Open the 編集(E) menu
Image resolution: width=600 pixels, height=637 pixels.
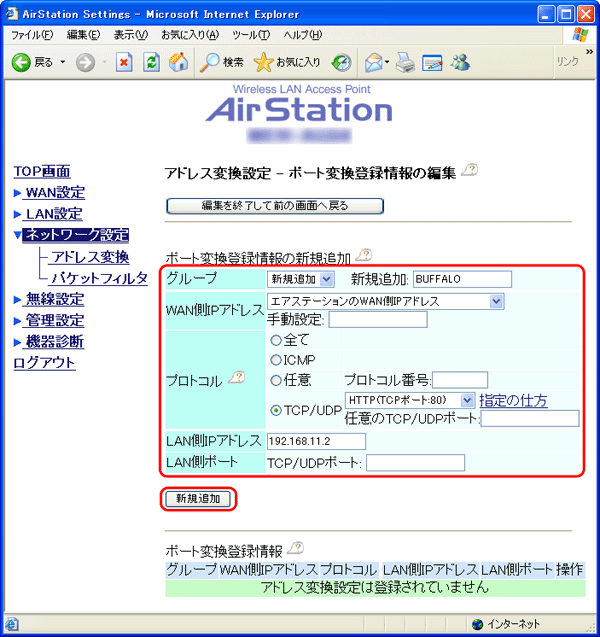(83, 35)
